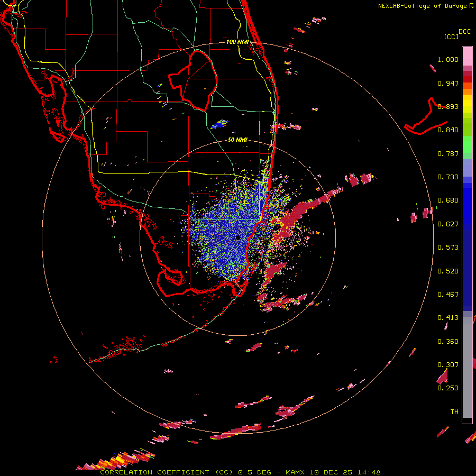Click the 0.627 scale value
This screenshot has height=476, width=476.
point(448,224)
